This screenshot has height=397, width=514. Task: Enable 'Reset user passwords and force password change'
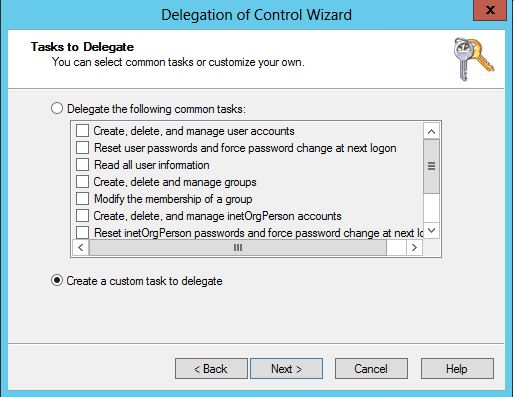(x=82, y=148)
